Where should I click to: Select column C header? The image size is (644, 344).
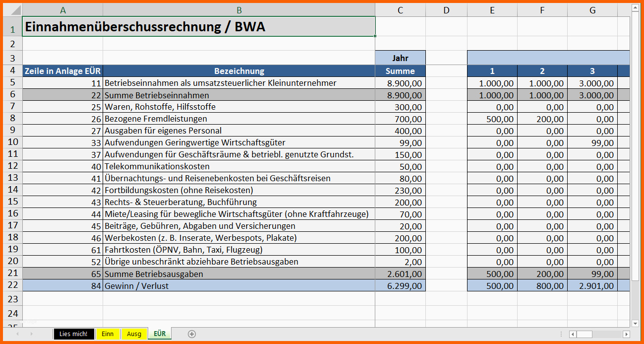(x=400, y=10)
